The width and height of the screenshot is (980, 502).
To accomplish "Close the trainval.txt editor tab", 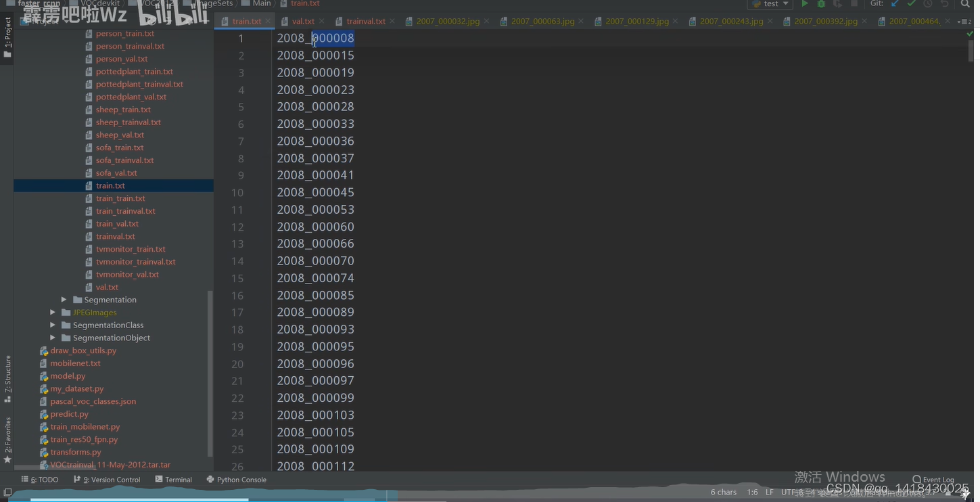I will click(x=392, y=22).
